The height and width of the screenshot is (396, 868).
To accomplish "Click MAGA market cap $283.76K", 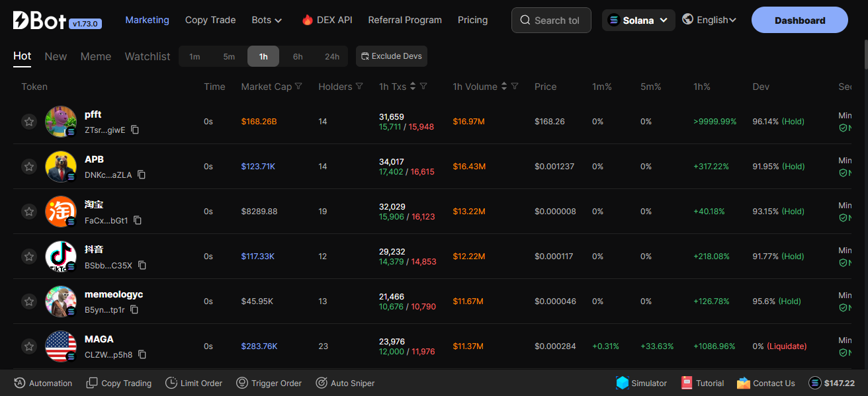I will click(259, 346).
